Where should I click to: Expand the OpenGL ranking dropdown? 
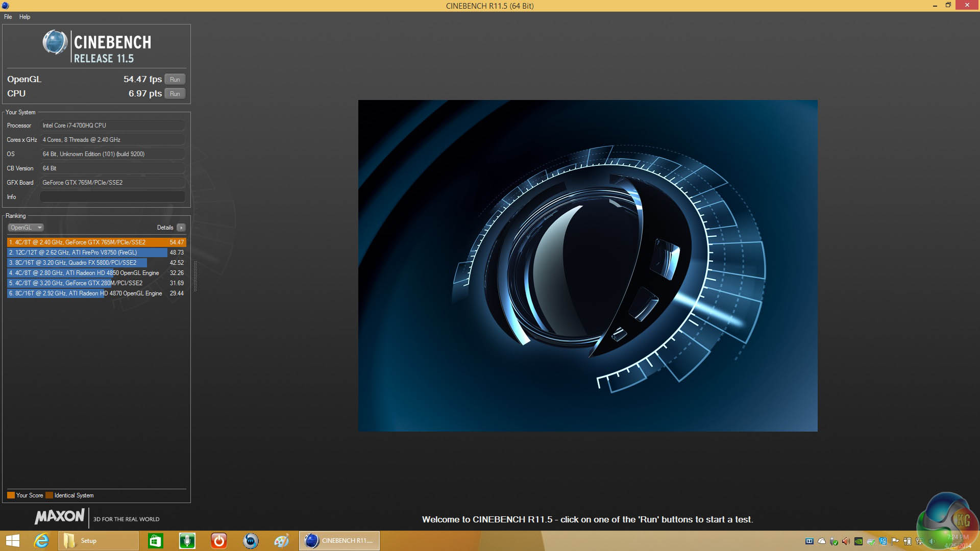(x=26, y=228)
